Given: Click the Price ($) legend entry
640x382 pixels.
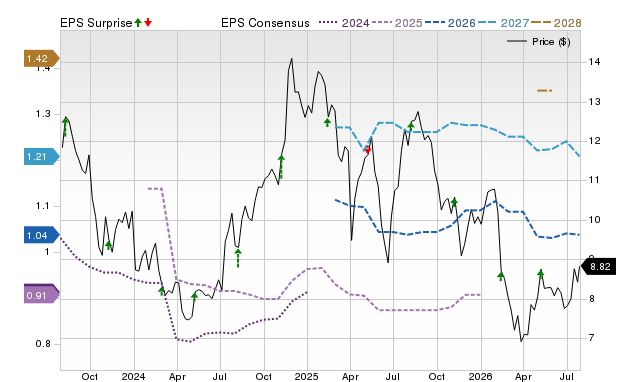Looking at the screenshot, I should [x=539, y=42].
